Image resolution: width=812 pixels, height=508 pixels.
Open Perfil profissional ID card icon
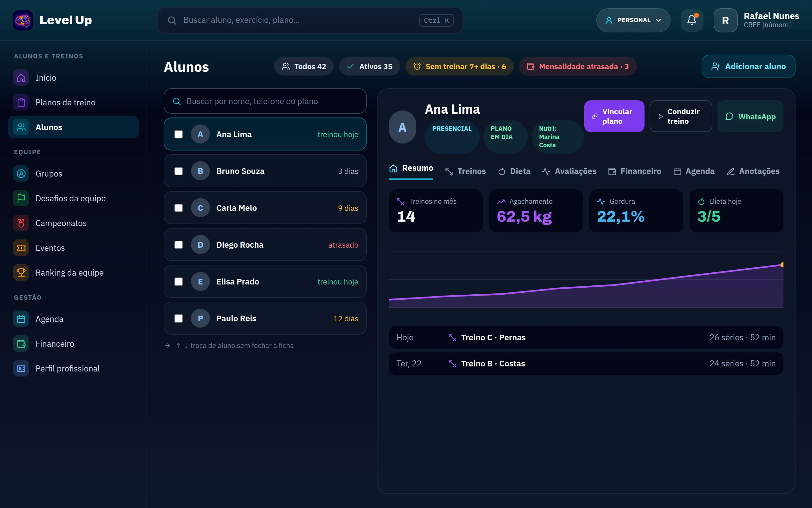coord(21,369)
